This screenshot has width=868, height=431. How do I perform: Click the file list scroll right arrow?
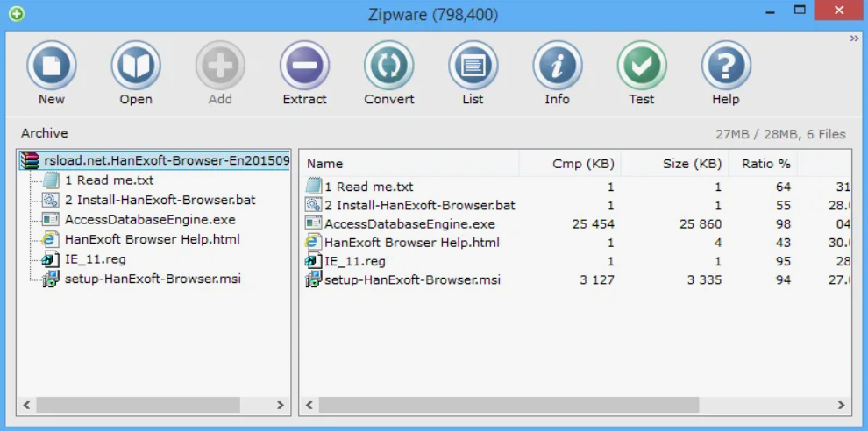[842, 405]
